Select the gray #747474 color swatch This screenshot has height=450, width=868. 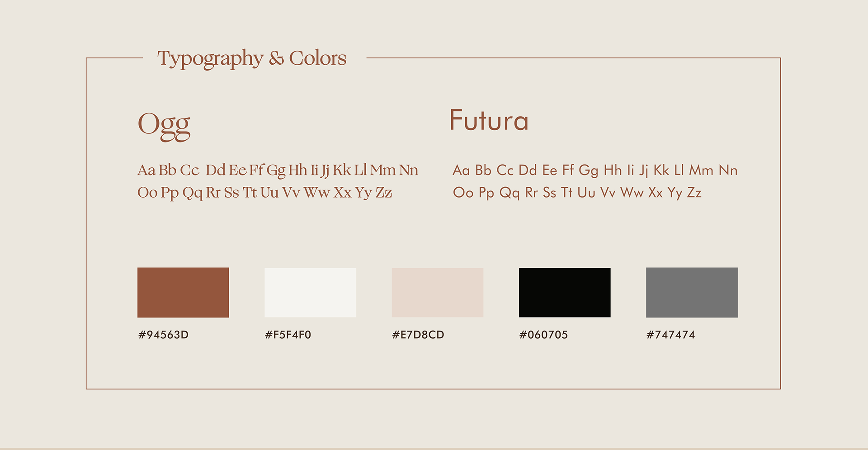click(x=692, y=292)
